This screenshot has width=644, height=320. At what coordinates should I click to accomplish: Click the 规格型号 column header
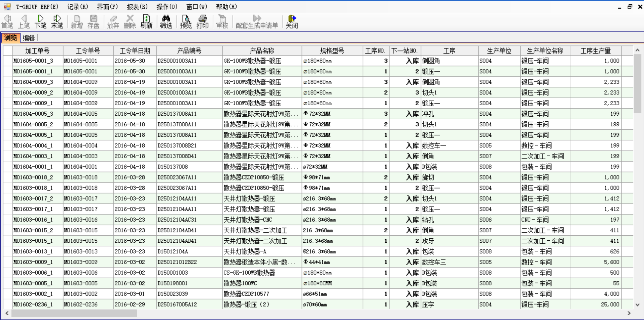[332, 51]
